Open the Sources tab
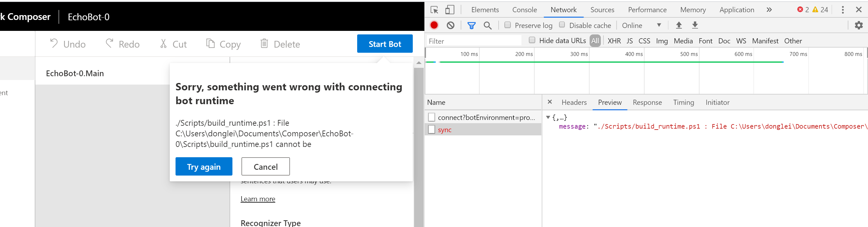 coord(602,10)
